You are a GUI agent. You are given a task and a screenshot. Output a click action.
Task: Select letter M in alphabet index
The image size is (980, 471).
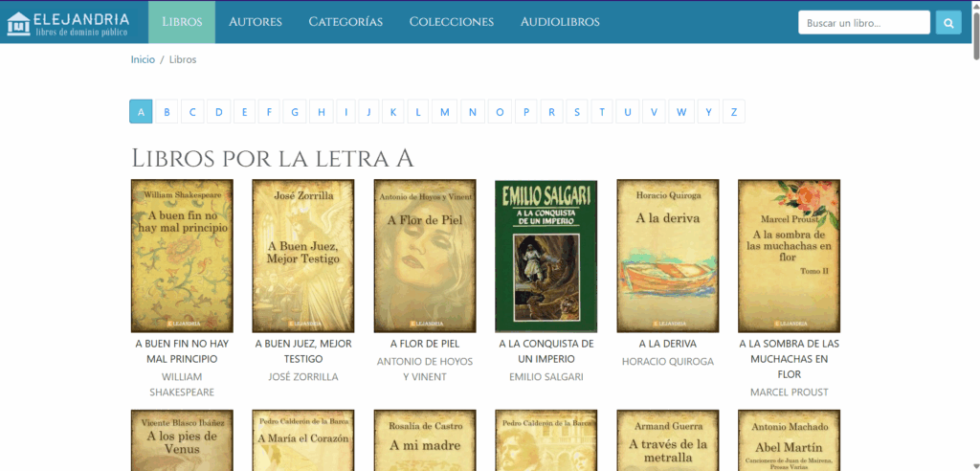(x=444, y=112)
